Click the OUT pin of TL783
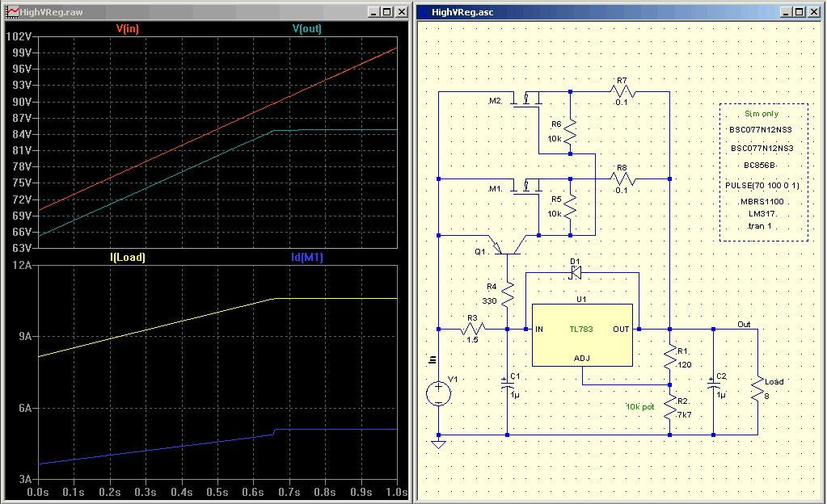The height and width of the screenshot is (504, 827). point(621,329)
